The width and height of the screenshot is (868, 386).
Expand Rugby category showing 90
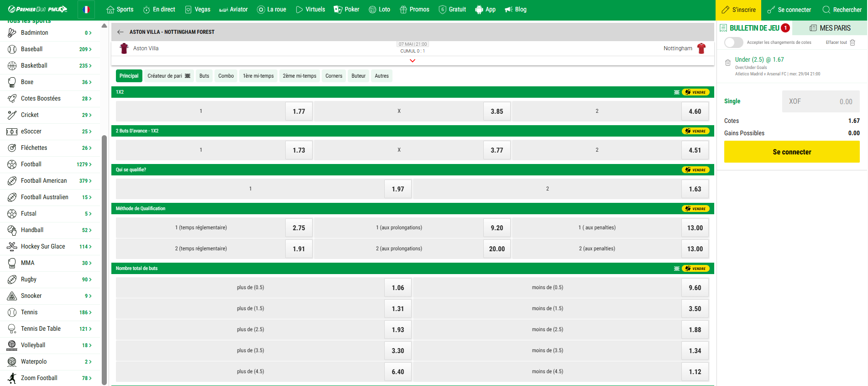[x=50, y=279]
